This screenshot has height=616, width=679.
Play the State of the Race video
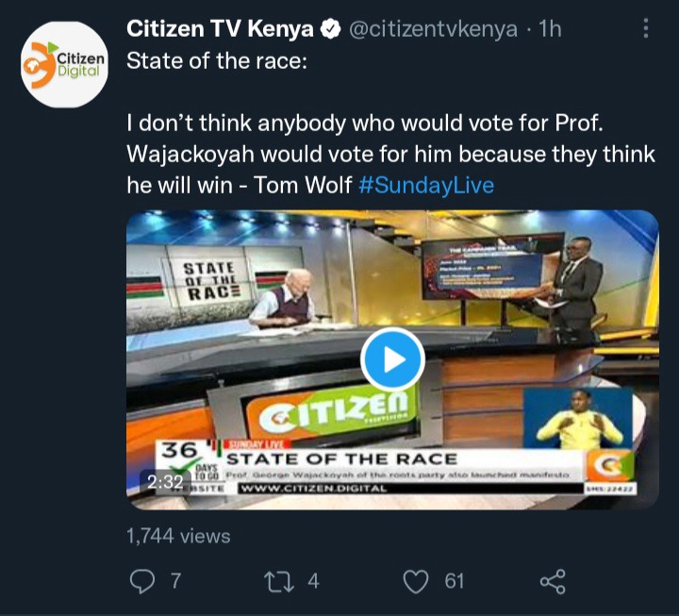pyautogui.click(x=392, y=359)
